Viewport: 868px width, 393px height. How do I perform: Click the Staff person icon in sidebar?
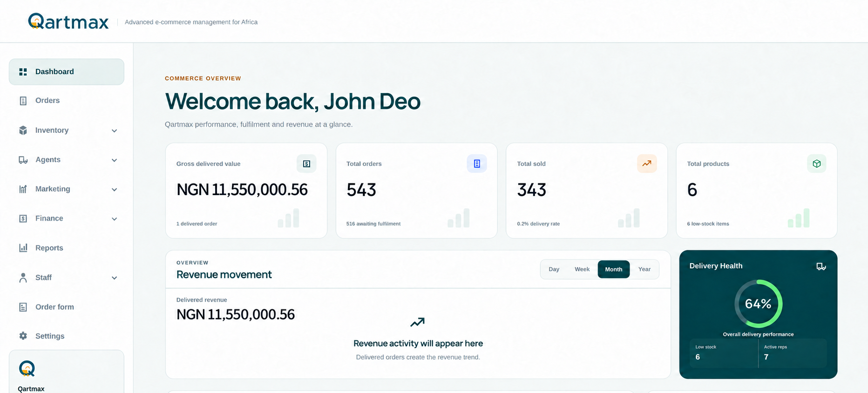23,278
